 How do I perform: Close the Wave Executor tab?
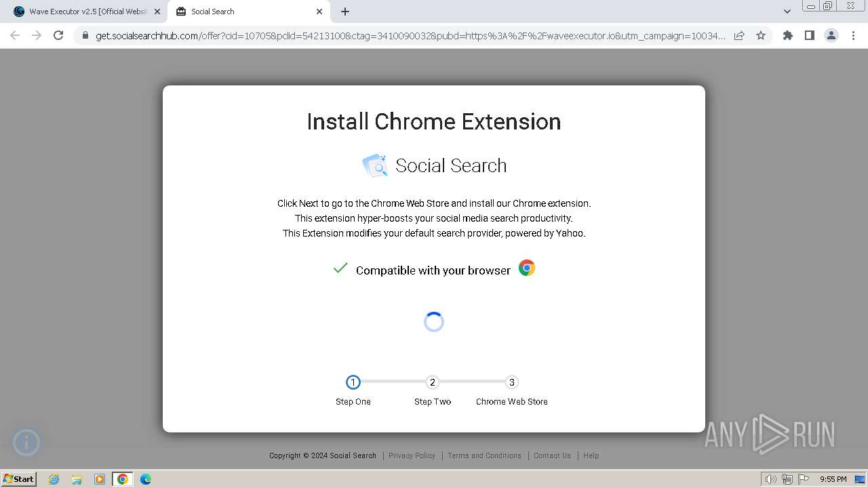[157, 12]
